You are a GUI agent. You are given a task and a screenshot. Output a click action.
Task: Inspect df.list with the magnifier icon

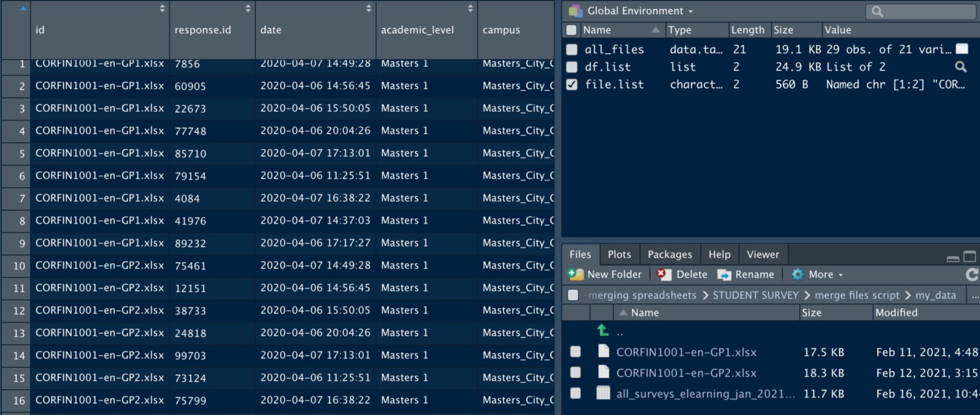click(x=961, y=67)
